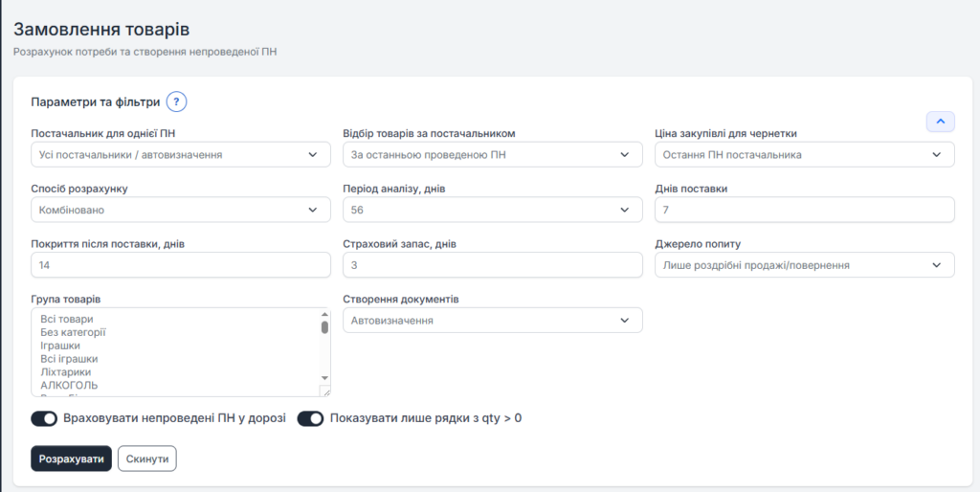Expand the Період аналізу dropdown
This screenshot has height=492, width=980.
coord(492,210)
